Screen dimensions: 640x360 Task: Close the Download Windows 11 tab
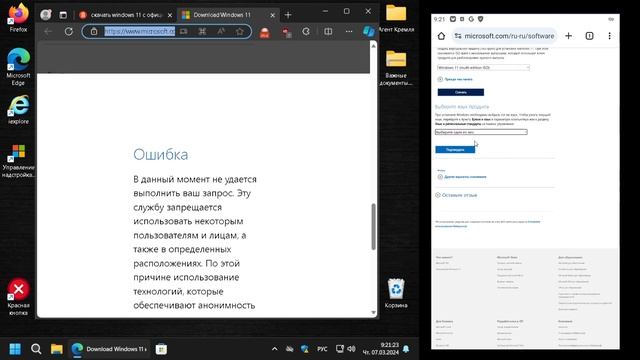coord(273,15)
